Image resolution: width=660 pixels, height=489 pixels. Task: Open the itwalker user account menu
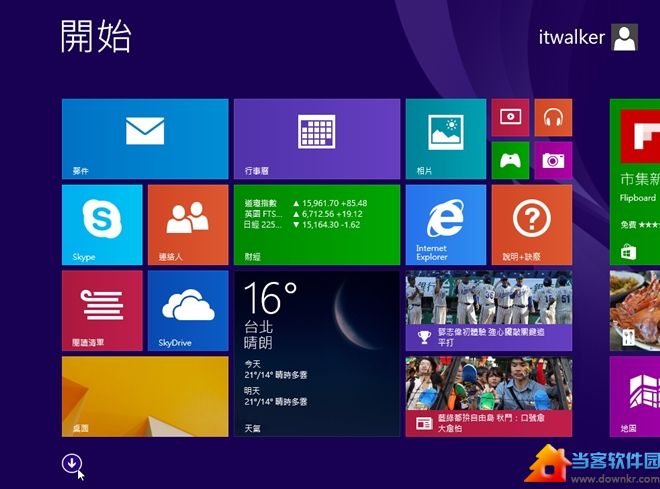[x=588, y=37]
